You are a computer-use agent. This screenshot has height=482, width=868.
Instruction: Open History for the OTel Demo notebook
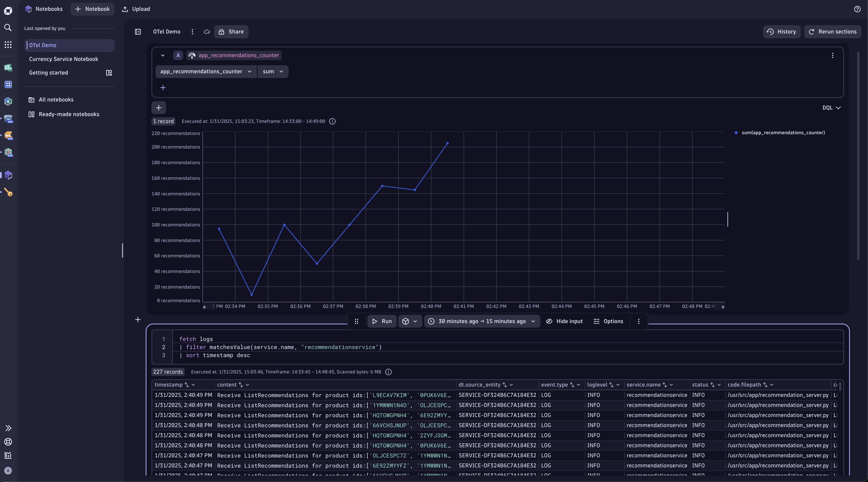[782, 32]
